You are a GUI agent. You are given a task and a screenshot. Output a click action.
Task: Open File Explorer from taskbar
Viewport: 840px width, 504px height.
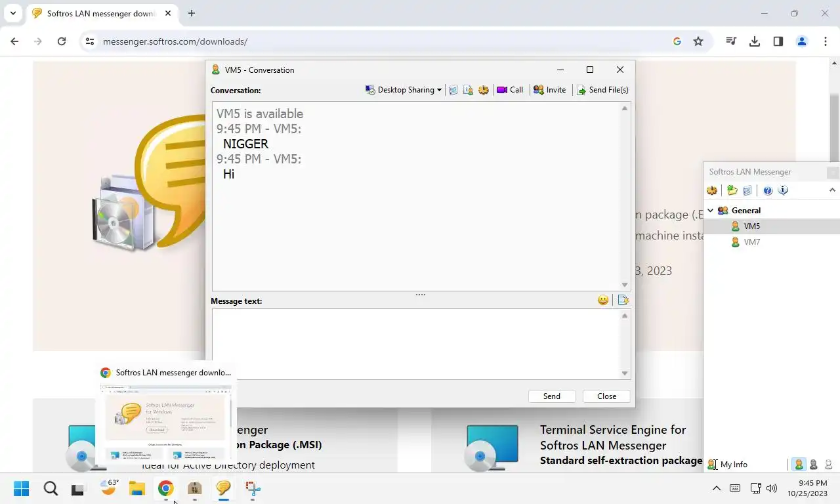click(x=136, y=488)
